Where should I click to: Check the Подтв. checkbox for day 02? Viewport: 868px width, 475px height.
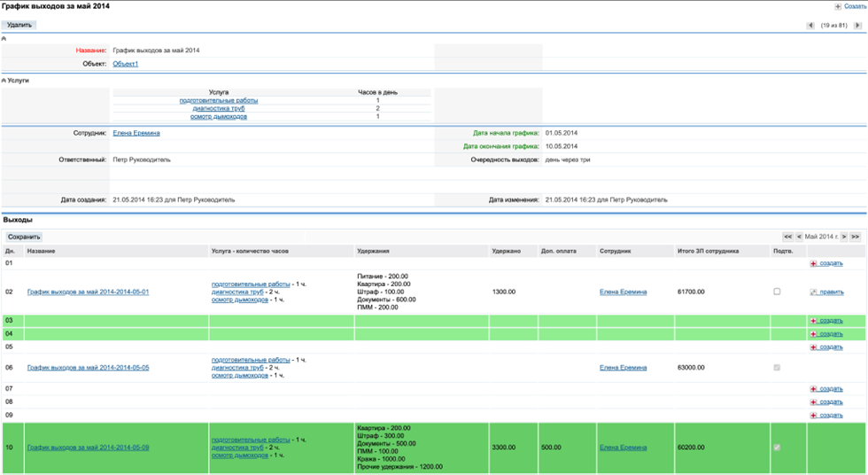[777, 292]
